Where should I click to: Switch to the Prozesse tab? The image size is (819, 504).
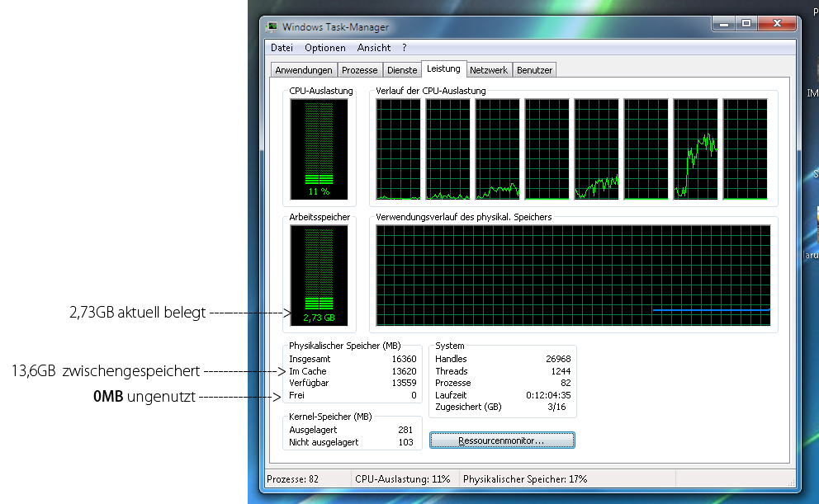pos(360,69)
